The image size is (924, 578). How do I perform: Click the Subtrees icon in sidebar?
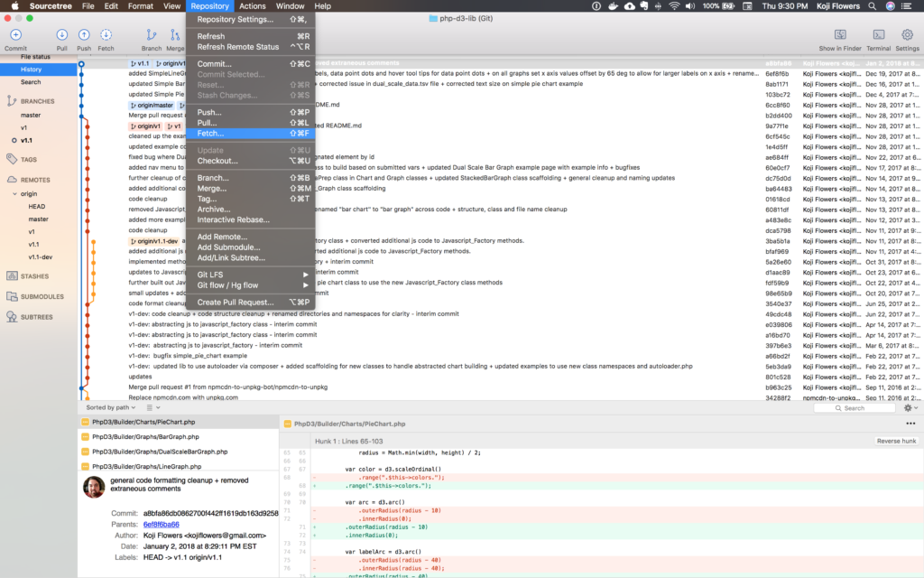coord(12,317)
